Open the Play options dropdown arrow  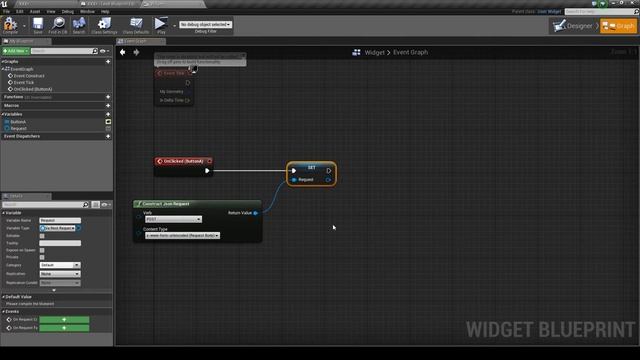[174, 26]
